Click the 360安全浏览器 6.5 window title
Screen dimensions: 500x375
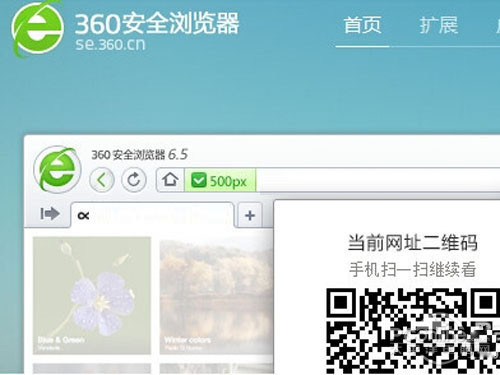[139, 155]
